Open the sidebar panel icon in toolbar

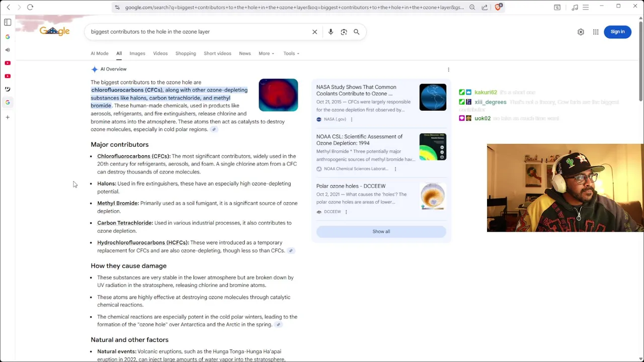point(557,7)
